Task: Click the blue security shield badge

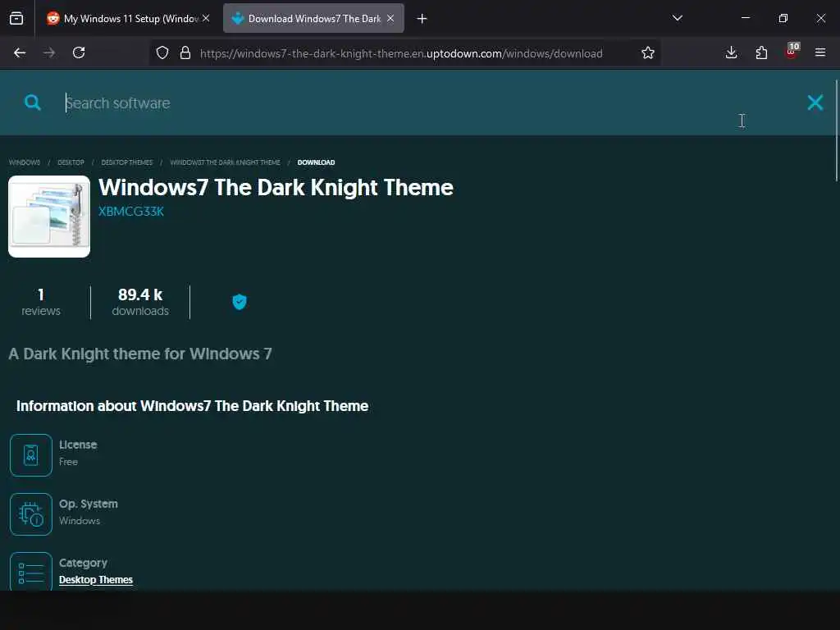Action: (x=240, y=302)
